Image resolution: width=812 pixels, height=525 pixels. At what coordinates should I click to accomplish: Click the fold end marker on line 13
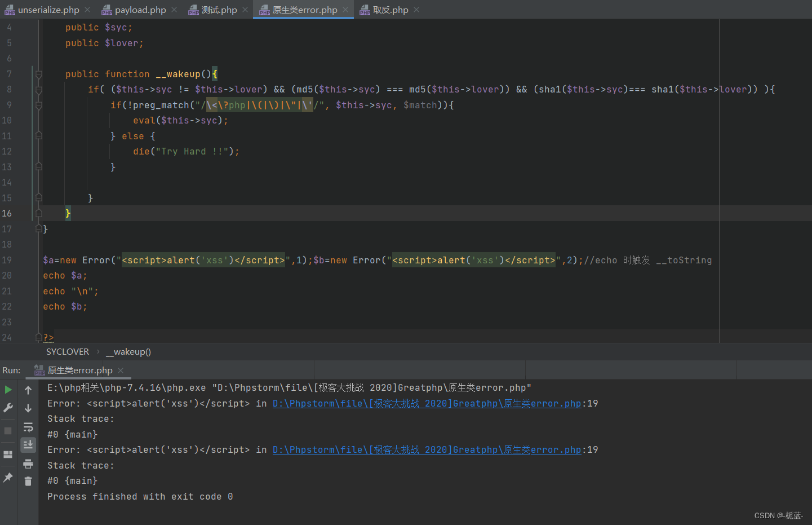pos(39,166)
